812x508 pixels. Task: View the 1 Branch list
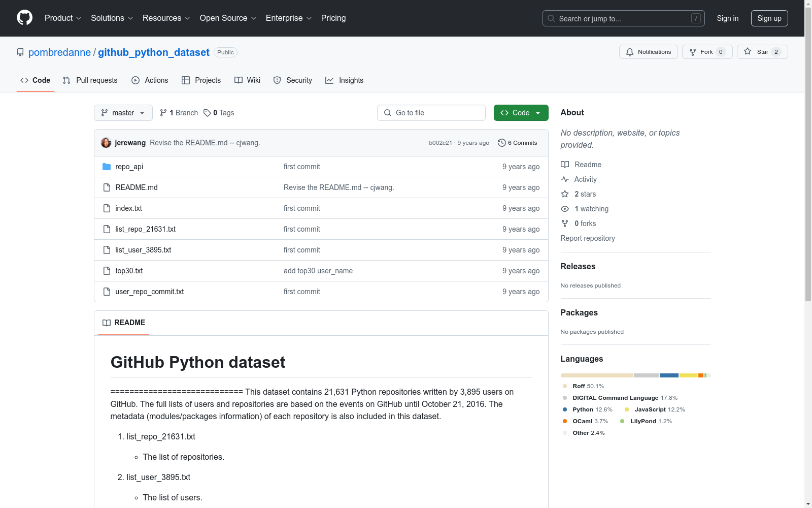click(179, 113)
